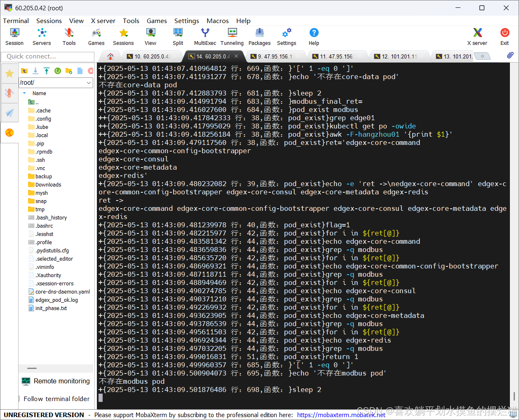Open the Settings menu in the menu bar
The image size is (519, 420).
(x=187, y=21)
